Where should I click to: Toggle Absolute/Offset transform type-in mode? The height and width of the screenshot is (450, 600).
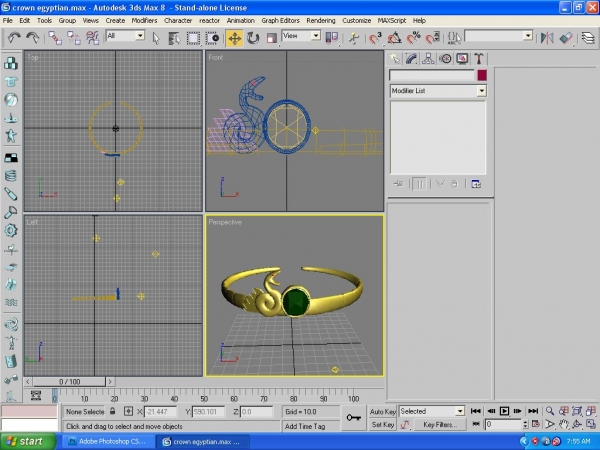tap(129, 411)
